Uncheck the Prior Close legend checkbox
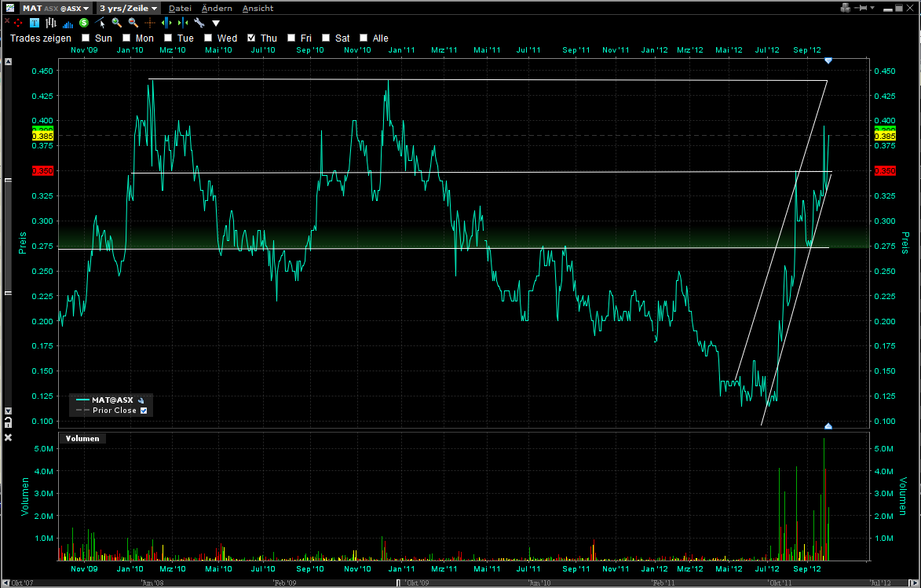The image size is (921, 588). pyautogui.click(x=144, y=411)
